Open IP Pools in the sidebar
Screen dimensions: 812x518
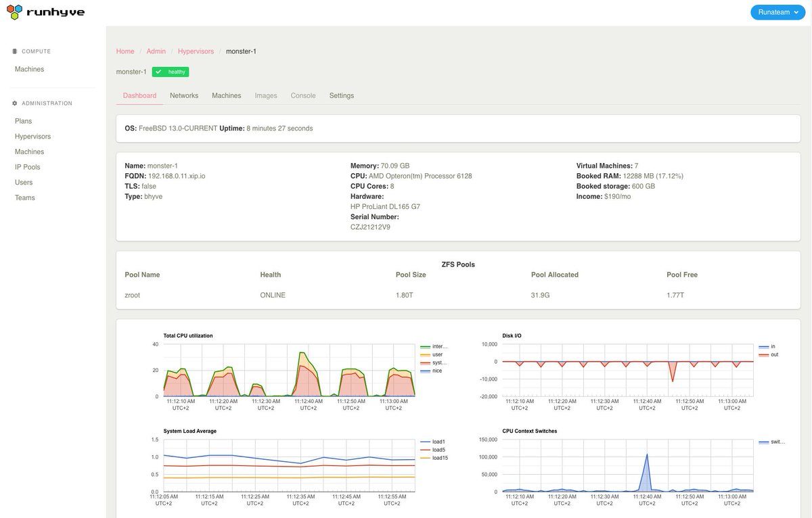28,167
